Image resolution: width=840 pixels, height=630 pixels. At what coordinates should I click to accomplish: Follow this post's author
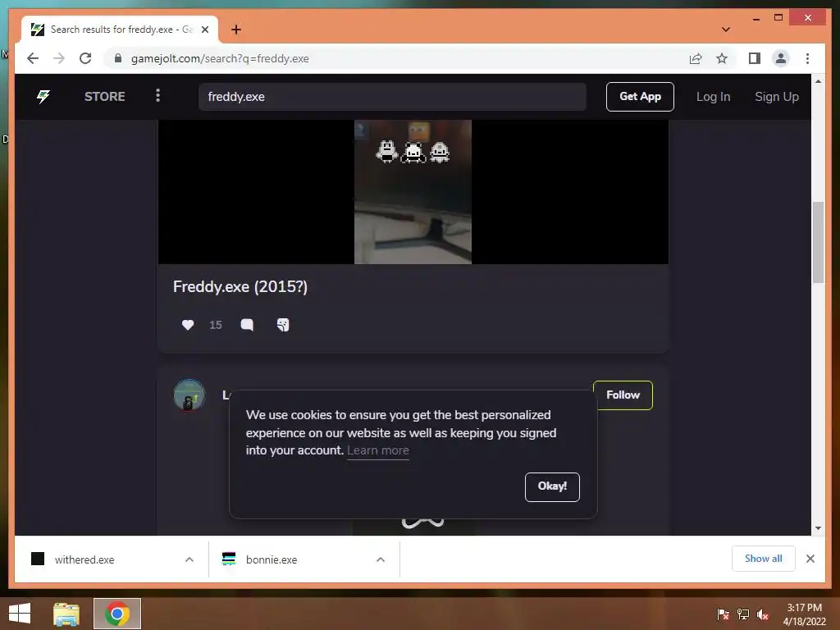(623, 395)
